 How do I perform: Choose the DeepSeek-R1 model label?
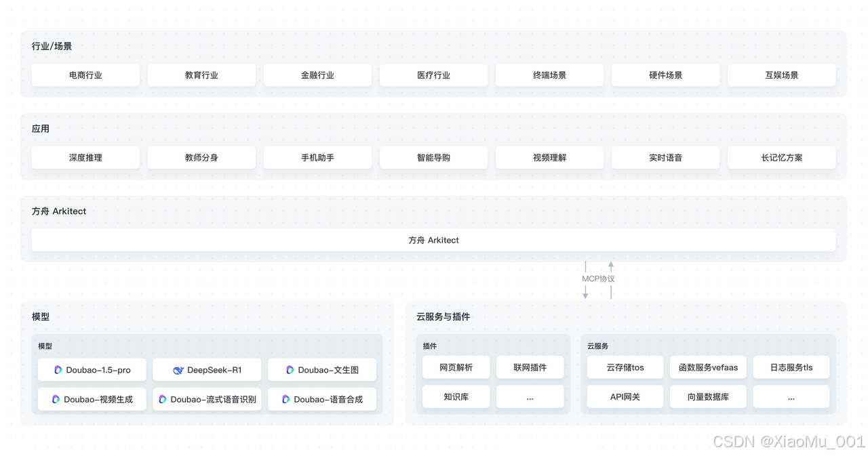click(214, 370)
